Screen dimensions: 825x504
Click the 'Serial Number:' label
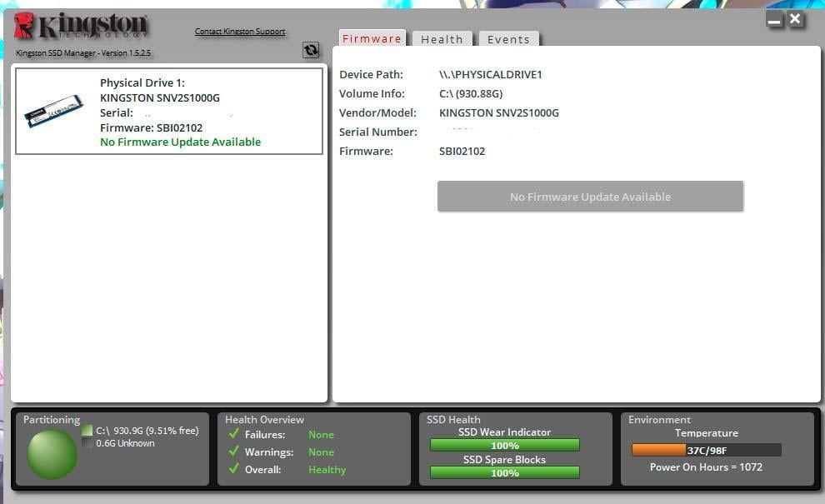point(377,132)
